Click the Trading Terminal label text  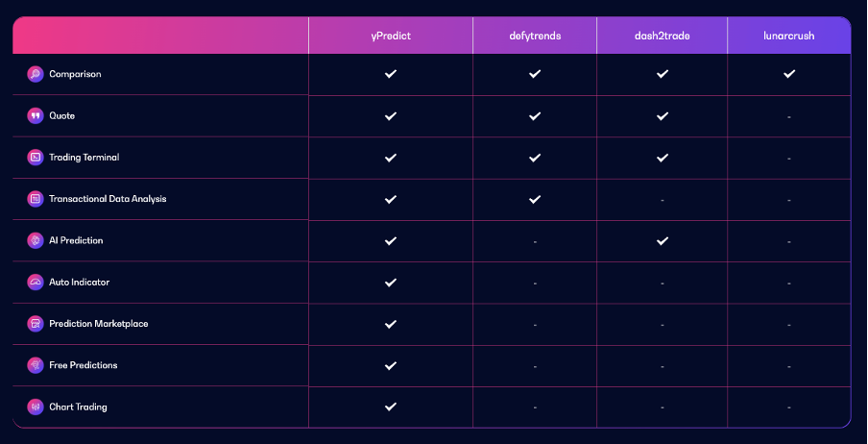coord(84,157)
